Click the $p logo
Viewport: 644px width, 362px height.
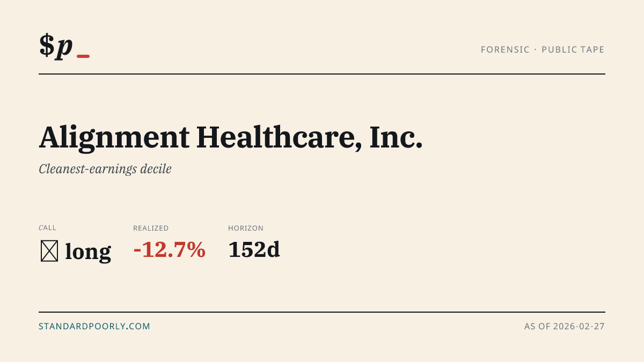pyautogui.click(x=64, y=46)
